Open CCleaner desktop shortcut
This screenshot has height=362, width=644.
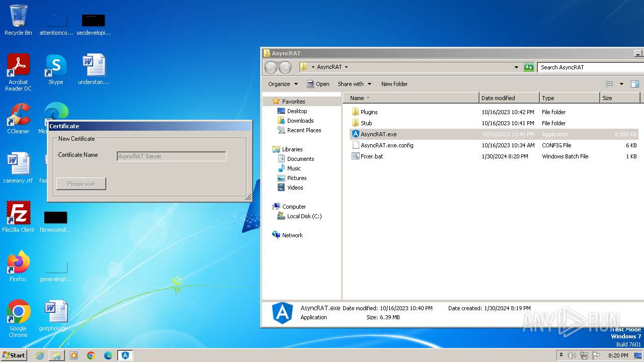click(x=18, y=119)
